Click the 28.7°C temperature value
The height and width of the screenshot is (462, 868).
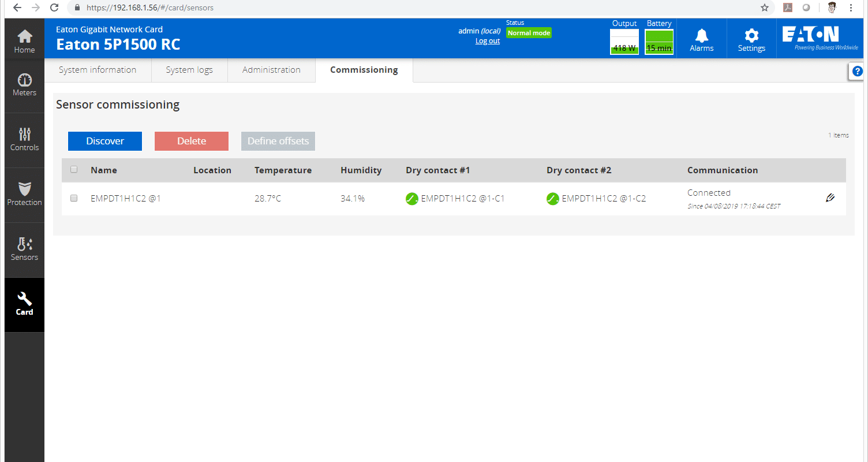tap(268, 199)
